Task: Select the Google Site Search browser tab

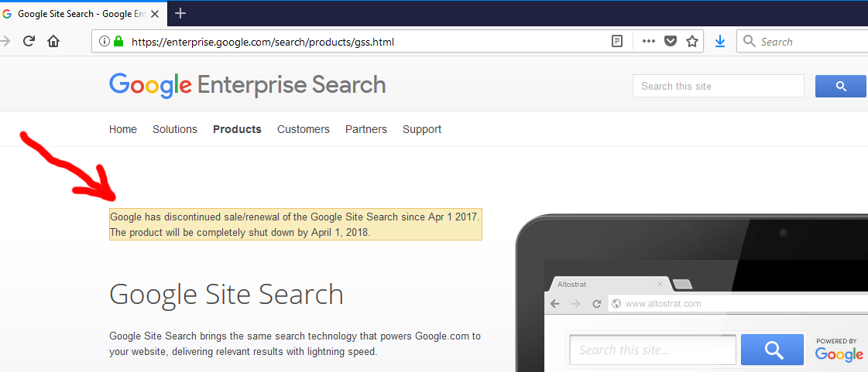Action: tap(83, 14)
